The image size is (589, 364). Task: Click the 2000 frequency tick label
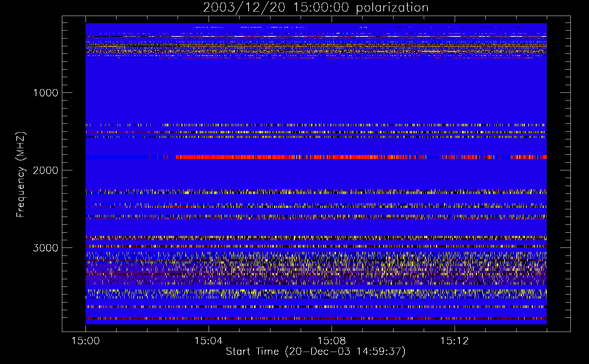point(46,170)
